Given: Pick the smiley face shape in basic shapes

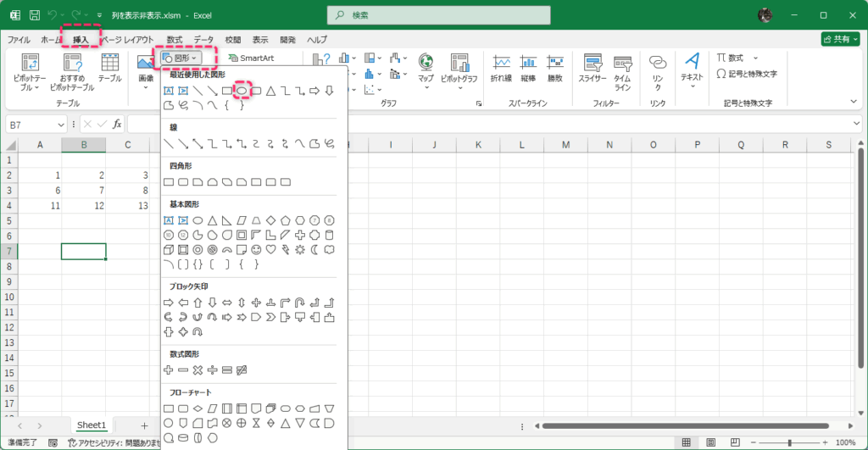Looking at the screenshot, I should (x=256, y=250).
